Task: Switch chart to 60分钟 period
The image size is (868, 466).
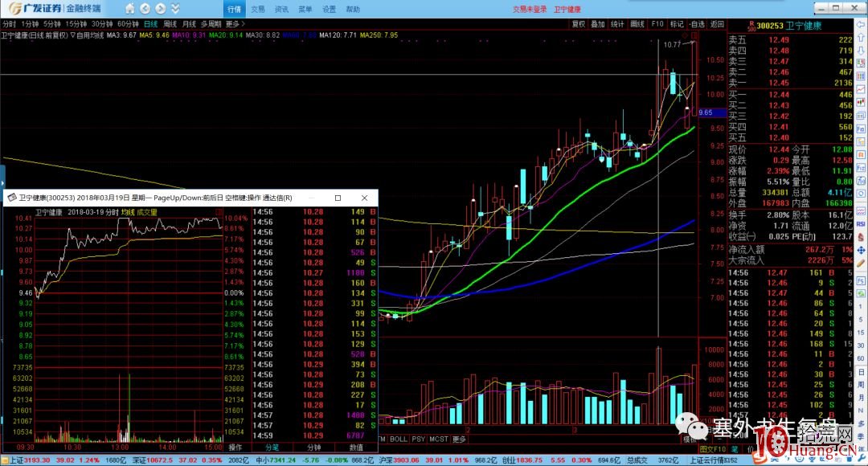Action: coord(128,24)
